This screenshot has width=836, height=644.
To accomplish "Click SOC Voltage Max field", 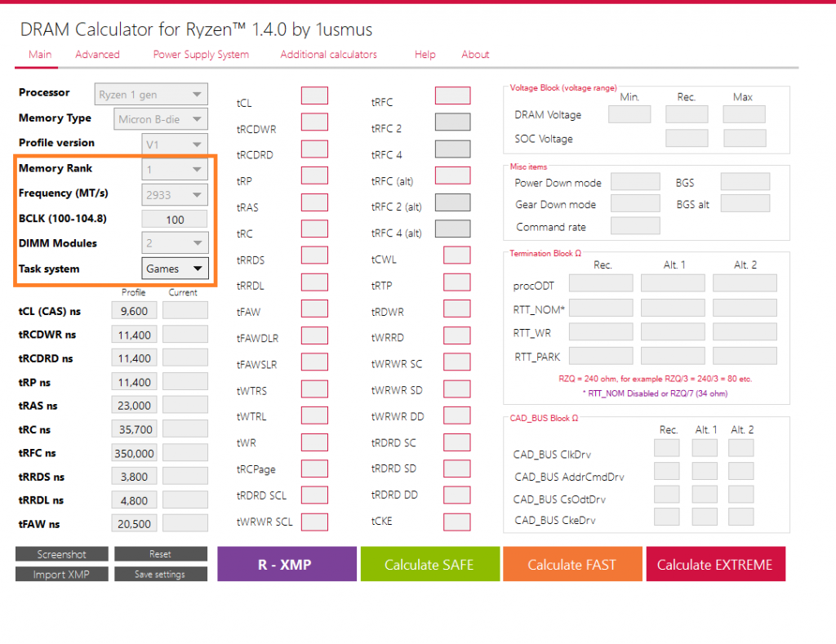I will 745,138.
